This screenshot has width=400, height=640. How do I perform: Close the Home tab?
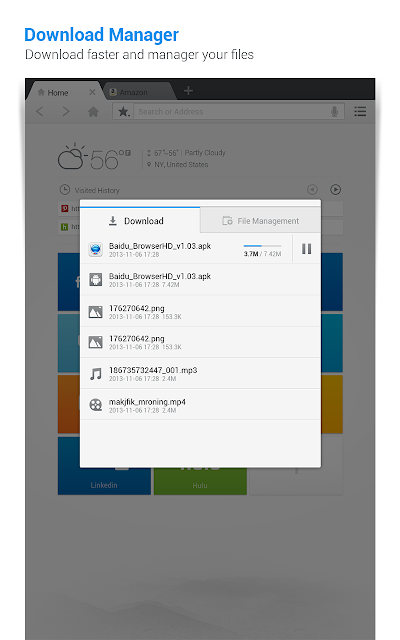[92, 92]
